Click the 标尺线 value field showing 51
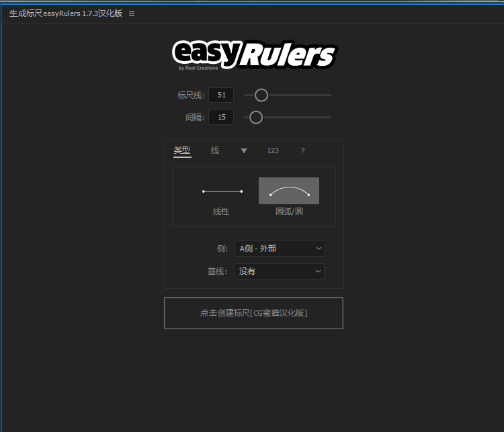The image size is (504, 432). pyautogui.click(x=221, y=95)
